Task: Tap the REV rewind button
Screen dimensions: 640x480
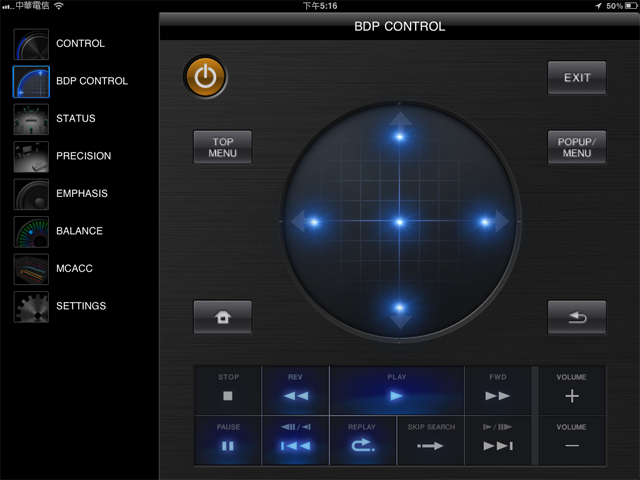Action: (296, 390)
